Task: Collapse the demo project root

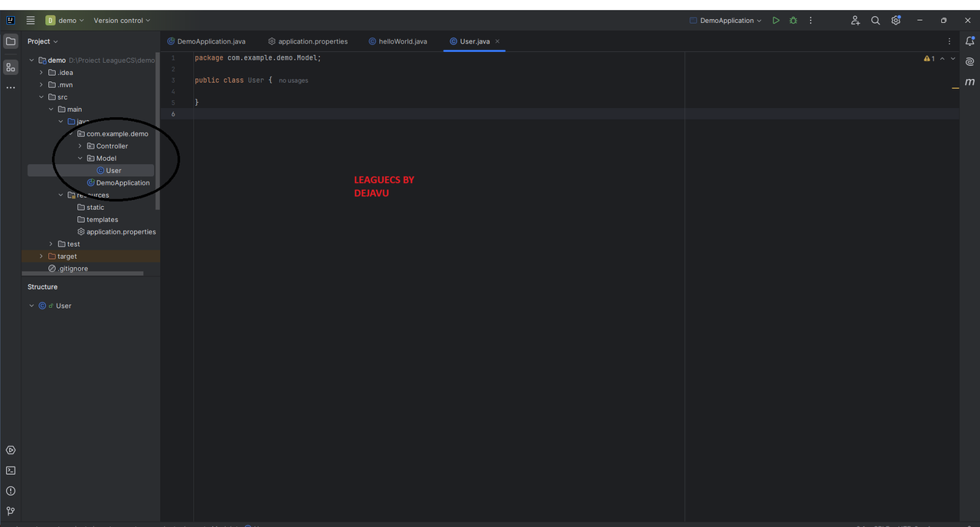Action: (x=31, y=61)
